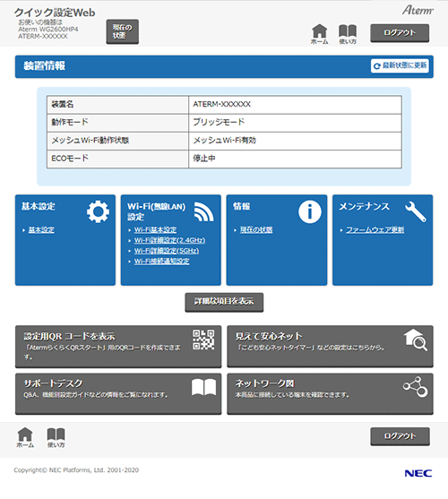Open the 使い方 book icon in the top header
Viewport: 448px width, 499px height.
348,34
